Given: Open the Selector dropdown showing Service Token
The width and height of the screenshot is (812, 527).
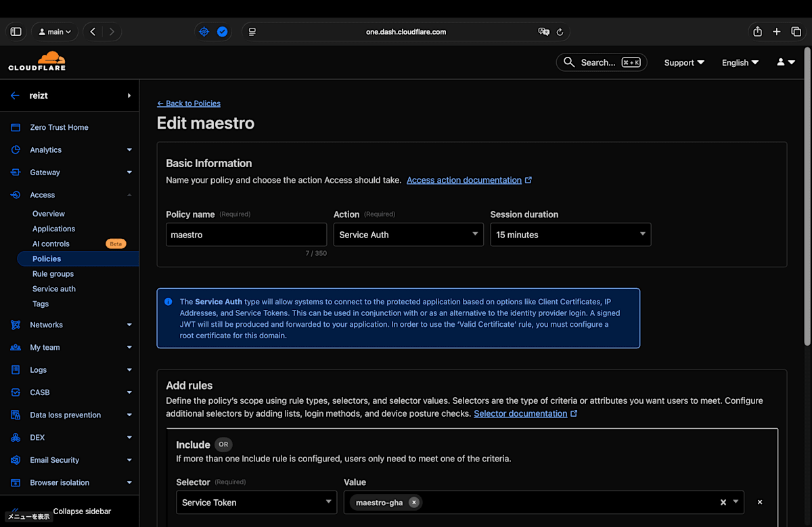Looking at the screenshot, I should 256,503.
